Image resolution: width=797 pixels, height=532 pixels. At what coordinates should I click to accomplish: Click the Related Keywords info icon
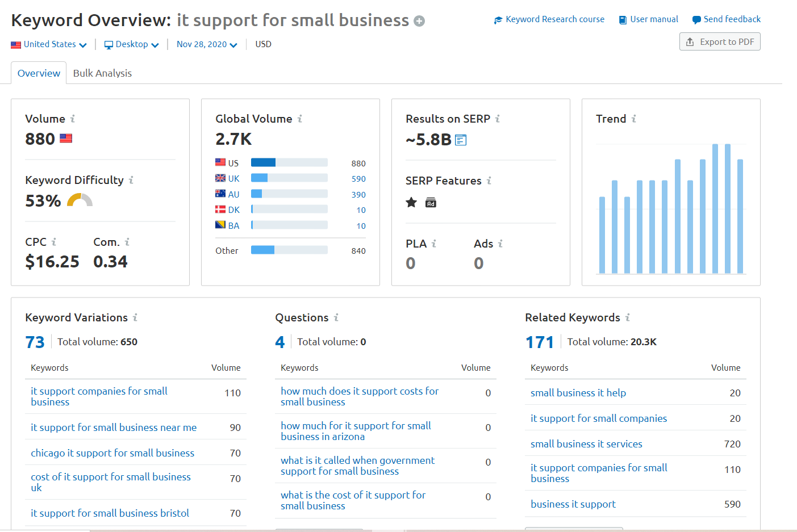coord(627,318)
